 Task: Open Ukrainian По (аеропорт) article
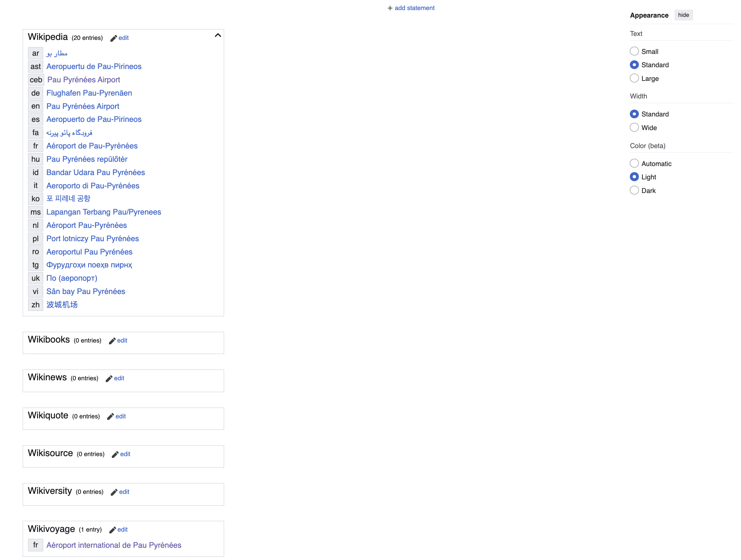(x=72, y=278)
